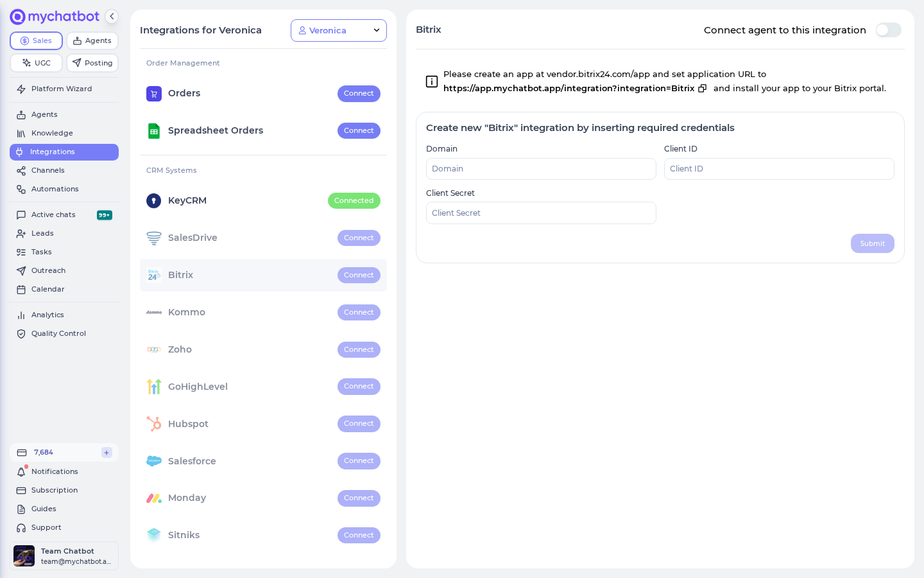Connect the Hubspot integration

(x=359, y=424)
